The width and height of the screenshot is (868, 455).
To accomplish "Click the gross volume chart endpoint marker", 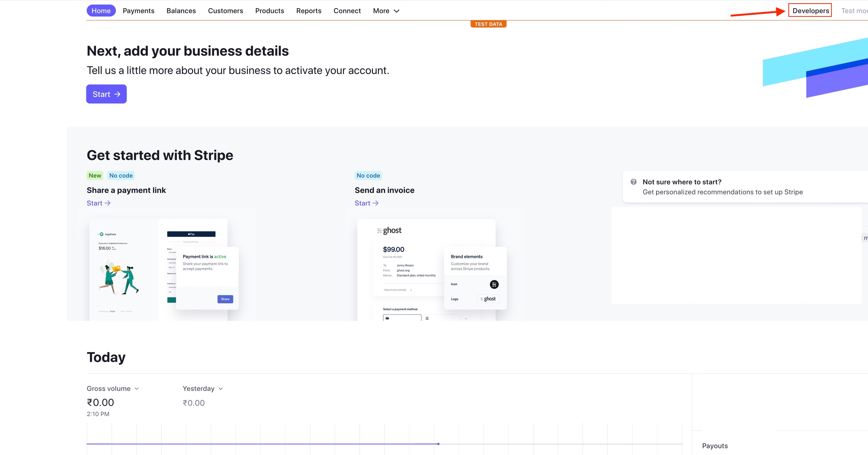I will click(438, 444).
